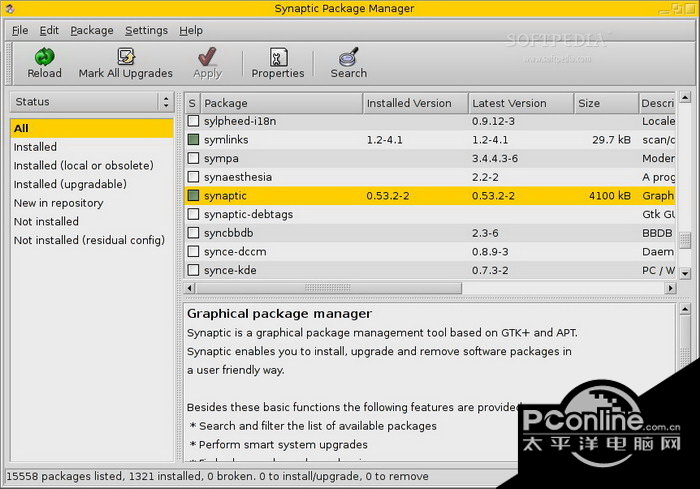700x489 pixels.
Task: Click the Search magnifier icon
Action: (349, 57)
